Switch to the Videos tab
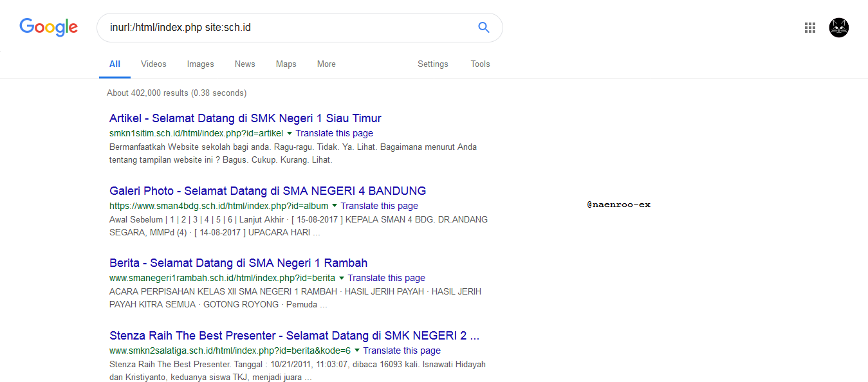868x382 pixels. pyautogui.click(x=154, y=64)
